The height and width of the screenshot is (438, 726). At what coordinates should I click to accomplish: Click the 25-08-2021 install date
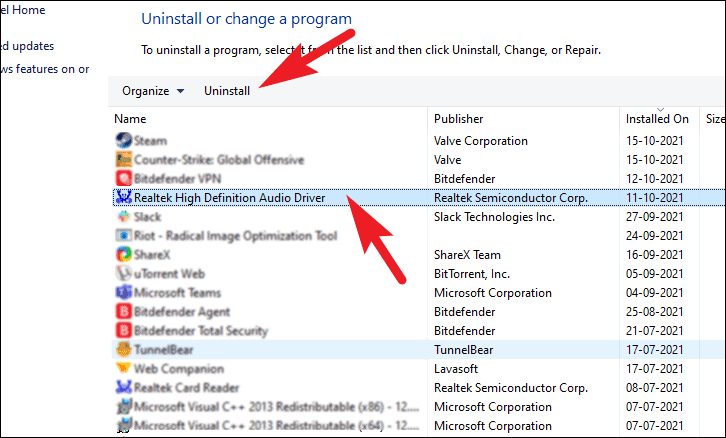click(655, 312)
